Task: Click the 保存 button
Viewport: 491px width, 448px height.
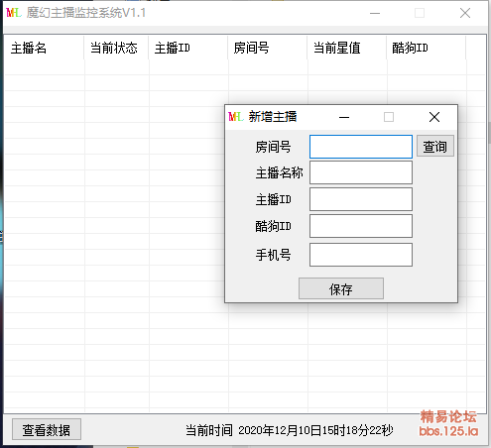Action: click(341, 288)
